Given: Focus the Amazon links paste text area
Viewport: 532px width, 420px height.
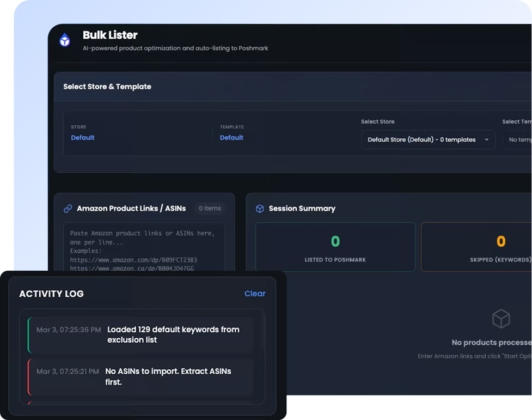Looking at the screenshot, I should click(144, 245).
